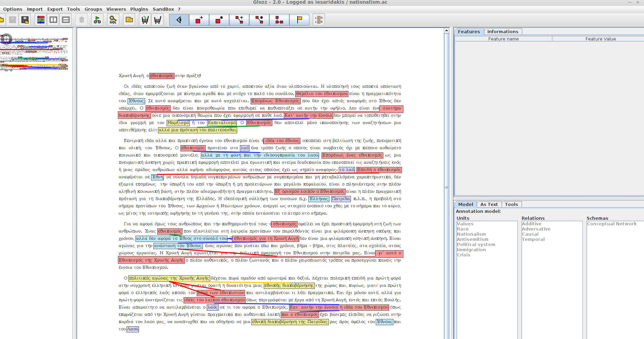Click yellow unit 'εθνική διακυβέρνηση της Πατρίδας'
Image resolution: width=644 pixels, height=339 pixels.
(x=290, y=322)
